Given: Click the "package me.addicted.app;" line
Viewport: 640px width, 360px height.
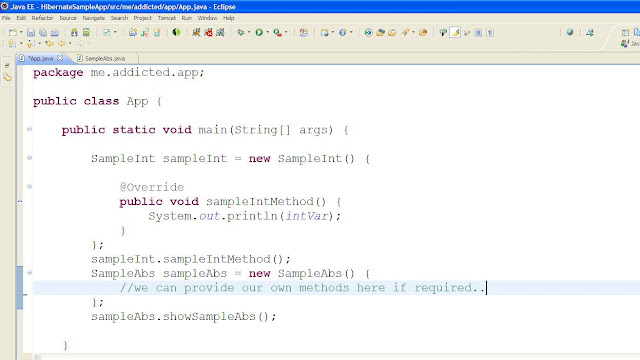Looking at the screenshot, I should point(118,73).
